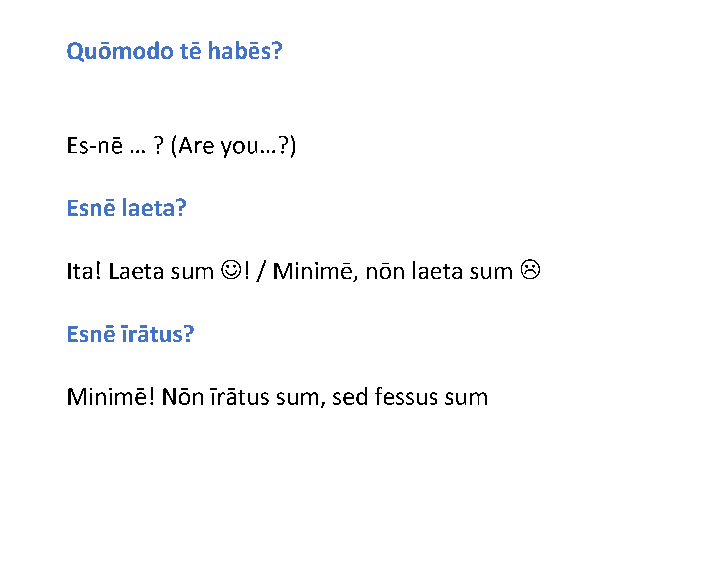The width and height of the screenshot is (728, 563).
Task: Click the Es-nē text
Action: click(95, 146)
